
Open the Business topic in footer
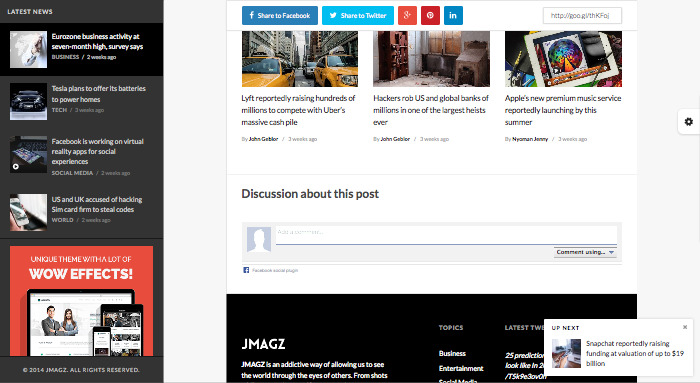click(452, 354)
